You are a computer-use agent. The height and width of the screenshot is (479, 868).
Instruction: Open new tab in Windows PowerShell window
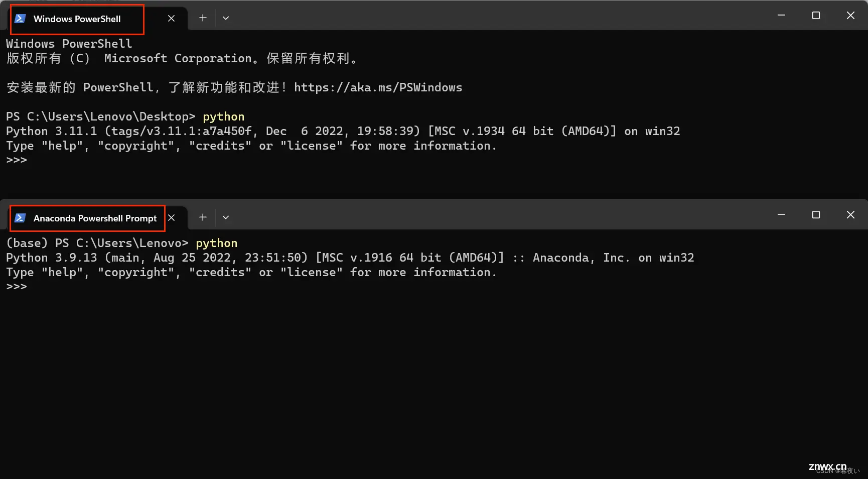coord(203,18)
